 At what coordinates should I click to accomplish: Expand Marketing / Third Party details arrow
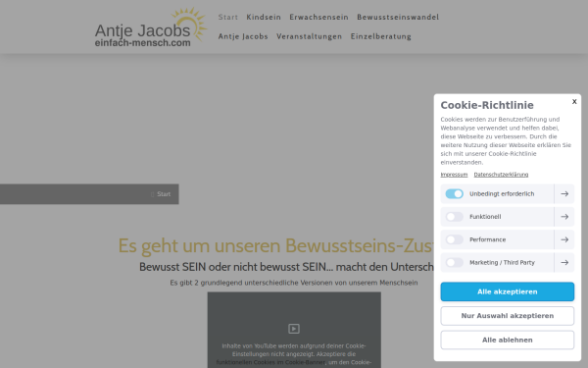(564, 262)
